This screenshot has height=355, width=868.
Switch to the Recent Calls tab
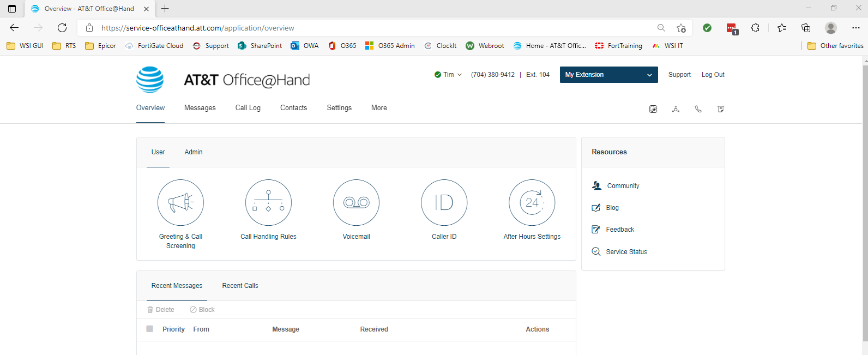[240, 286]
